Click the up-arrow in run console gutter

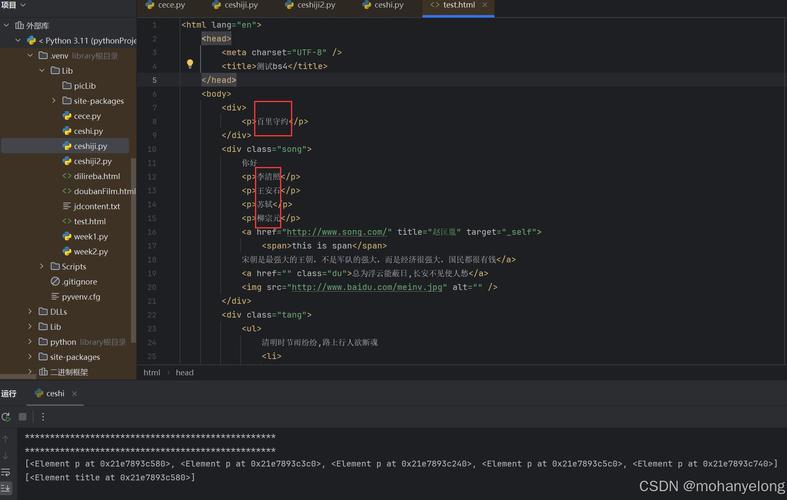6,439
